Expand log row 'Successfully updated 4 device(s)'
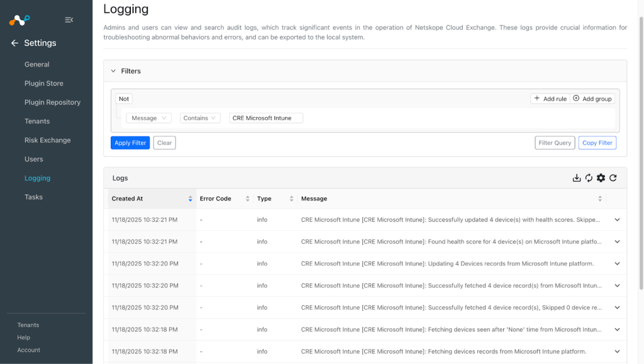 (617, 220)
